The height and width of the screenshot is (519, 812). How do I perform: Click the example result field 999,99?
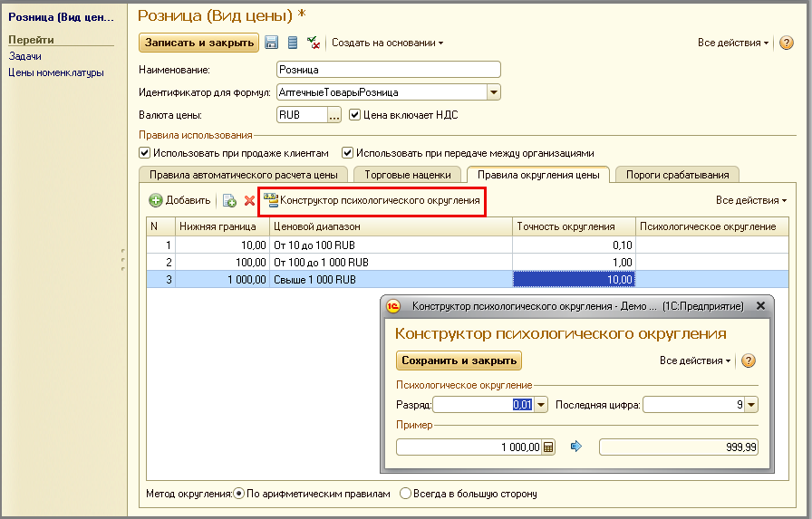click(x=679, y=447)
